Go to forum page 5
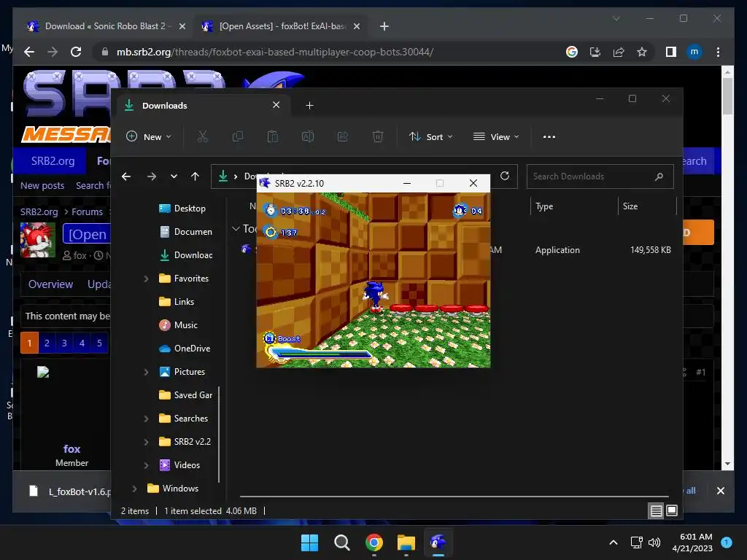 [99, 343]
